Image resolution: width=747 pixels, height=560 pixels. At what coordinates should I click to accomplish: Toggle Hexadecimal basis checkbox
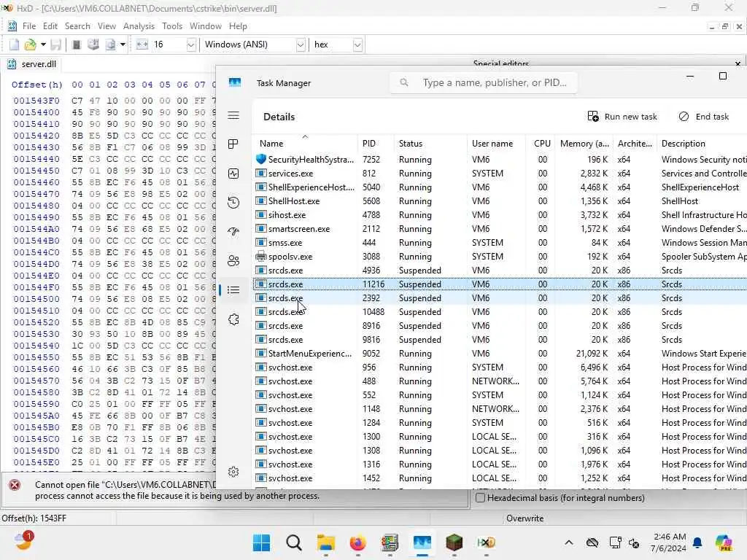[481, 497]
